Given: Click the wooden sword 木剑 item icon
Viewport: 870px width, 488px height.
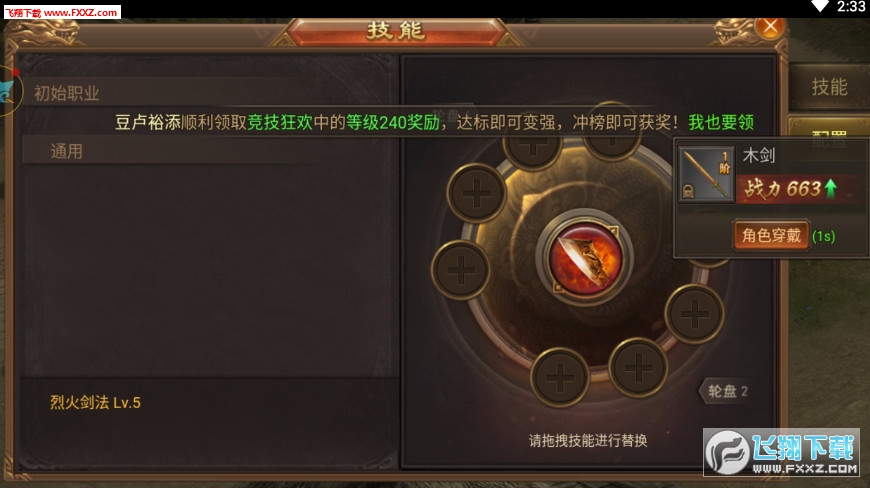Looking at the screenshot, I should [x=706, y=174].
